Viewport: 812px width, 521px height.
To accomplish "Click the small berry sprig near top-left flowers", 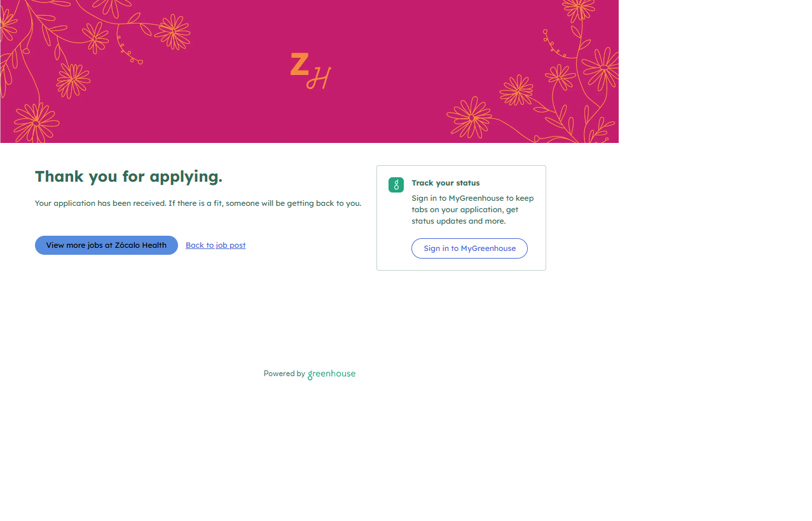I will pos(129,52).
